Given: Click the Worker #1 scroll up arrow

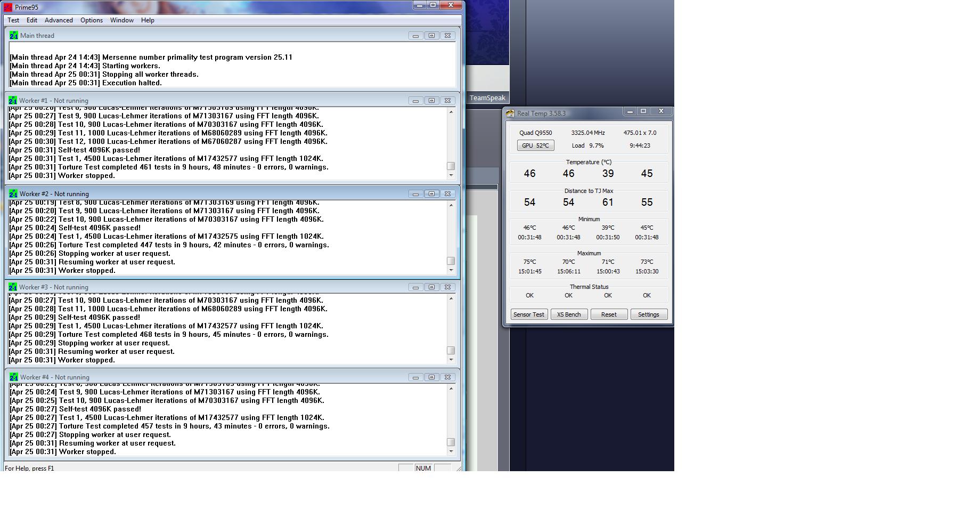Looking at the screenshot, I should click(x=451, y=111).
